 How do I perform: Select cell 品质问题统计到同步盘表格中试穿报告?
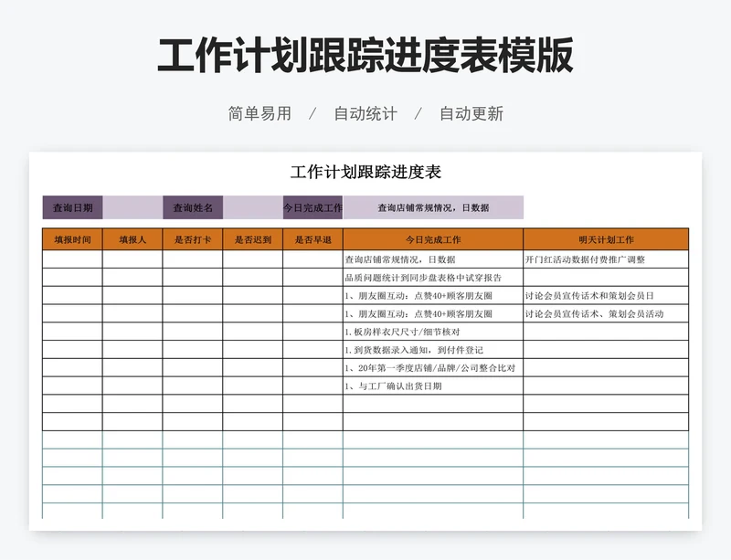tap(433, 278)
